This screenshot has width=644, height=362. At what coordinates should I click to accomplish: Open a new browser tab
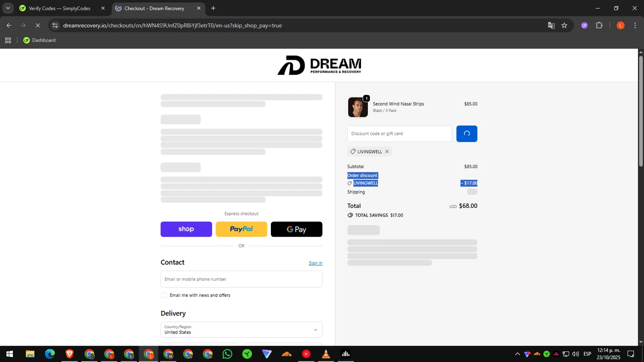pyautogui.click(x=213, y=8)
